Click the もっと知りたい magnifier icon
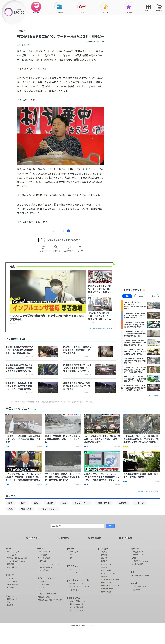 click(x=56, y=248)
